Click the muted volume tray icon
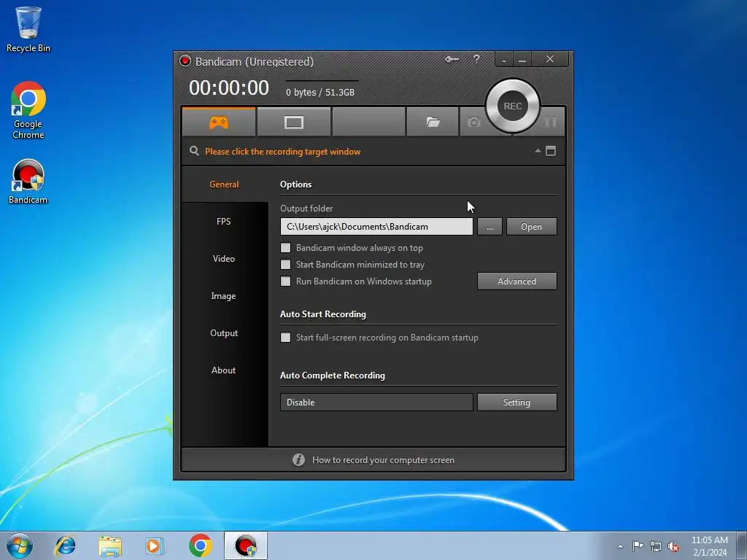This screenshot has height=560, width=747. coord(673,546)
